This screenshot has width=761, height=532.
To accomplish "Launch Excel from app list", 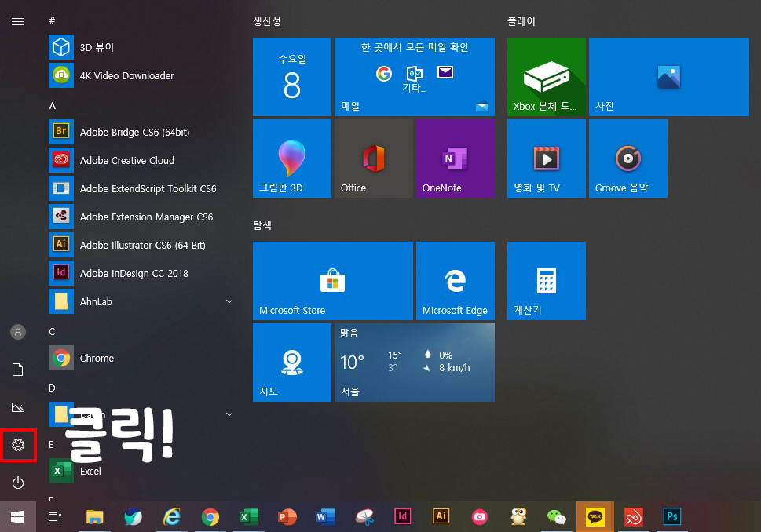I will 141,471.
